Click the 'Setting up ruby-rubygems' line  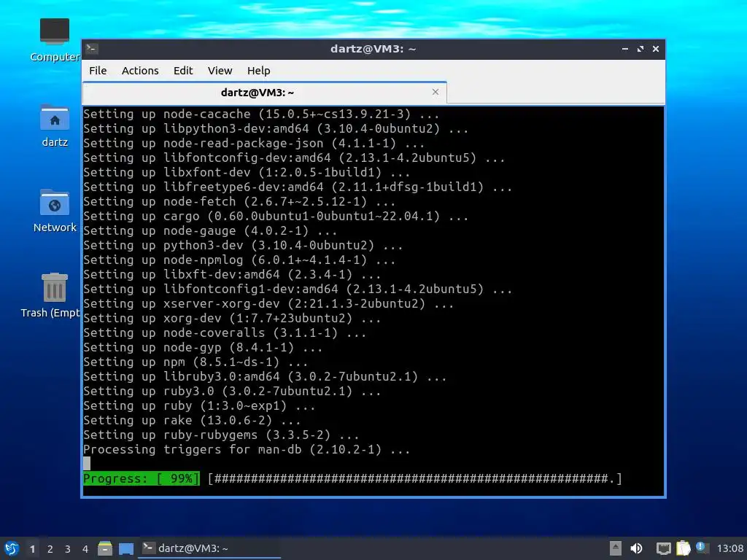click(221, 435)
